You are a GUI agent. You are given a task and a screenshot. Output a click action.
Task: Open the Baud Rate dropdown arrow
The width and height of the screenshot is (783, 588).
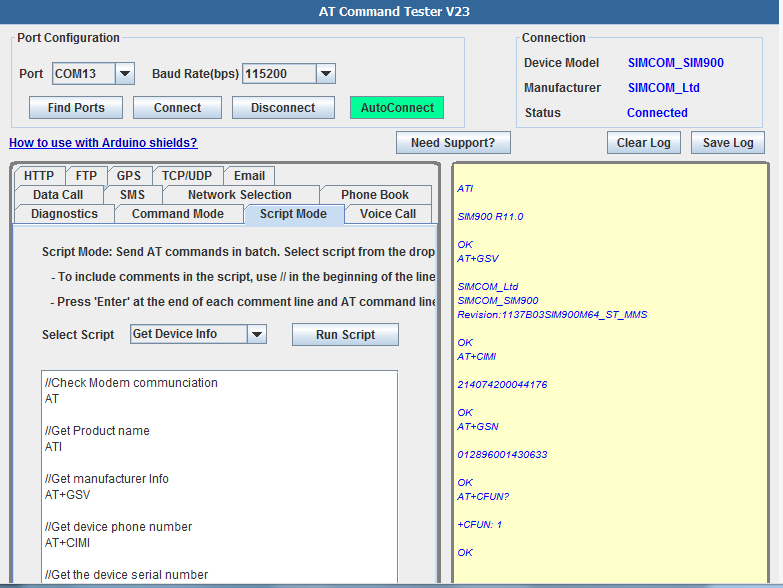pos(326,74)
